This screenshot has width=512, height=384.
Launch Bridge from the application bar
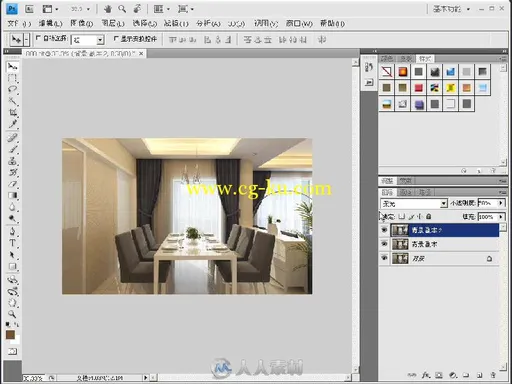click(29, 9)
